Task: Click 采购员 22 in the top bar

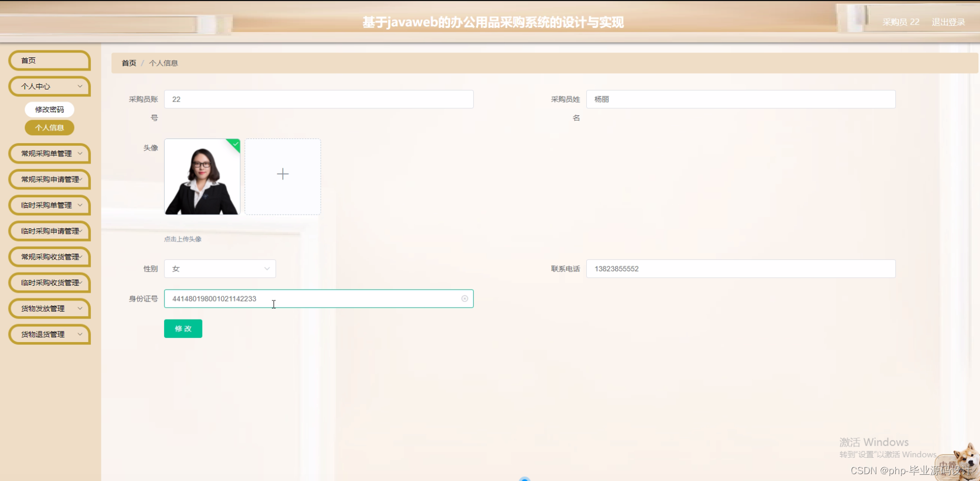Action: coord(901,22)
